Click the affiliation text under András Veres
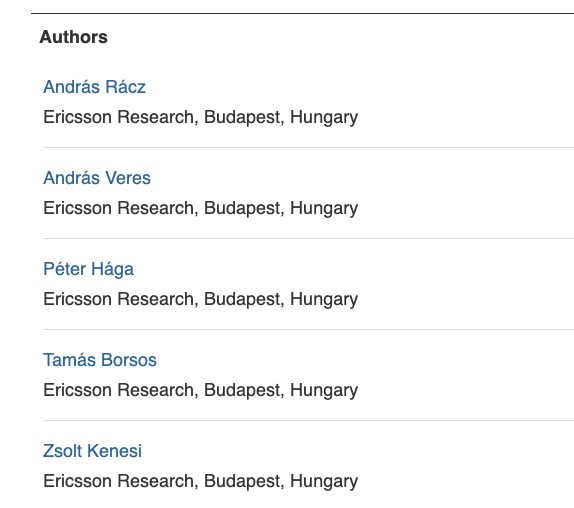574x508 pixels. [201, 208]
